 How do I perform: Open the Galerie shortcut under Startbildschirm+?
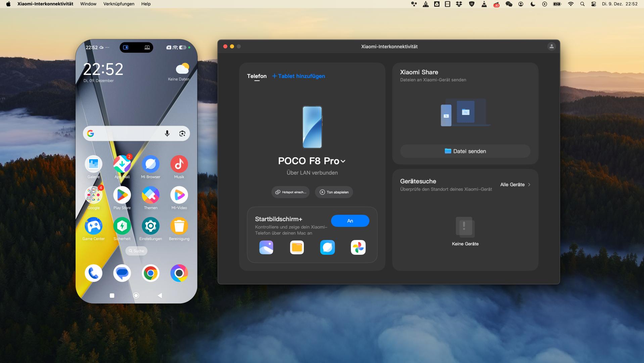[x=266, y=248]
